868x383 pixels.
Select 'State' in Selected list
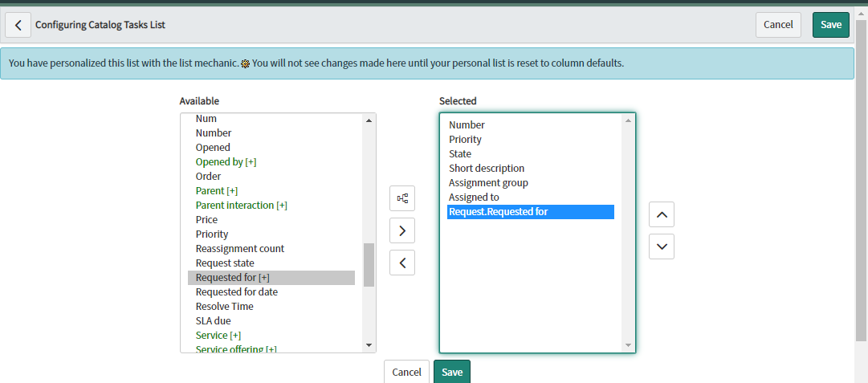pos(530,154)
